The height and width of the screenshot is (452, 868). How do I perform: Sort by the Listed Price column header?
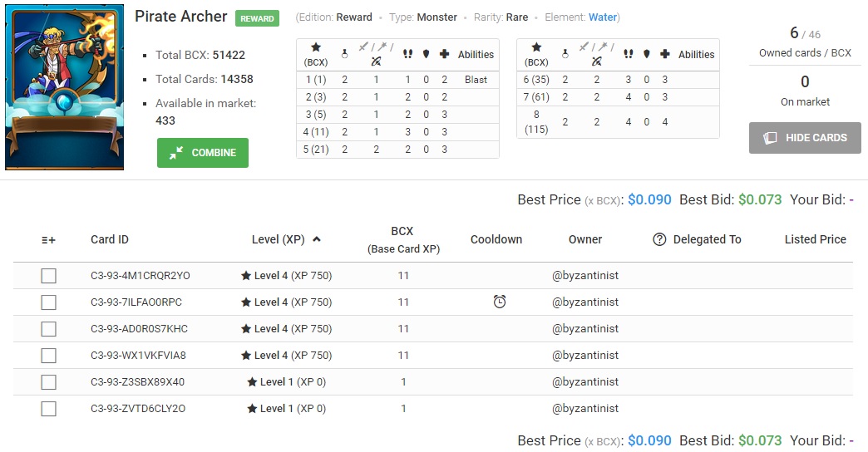[815, 239]
